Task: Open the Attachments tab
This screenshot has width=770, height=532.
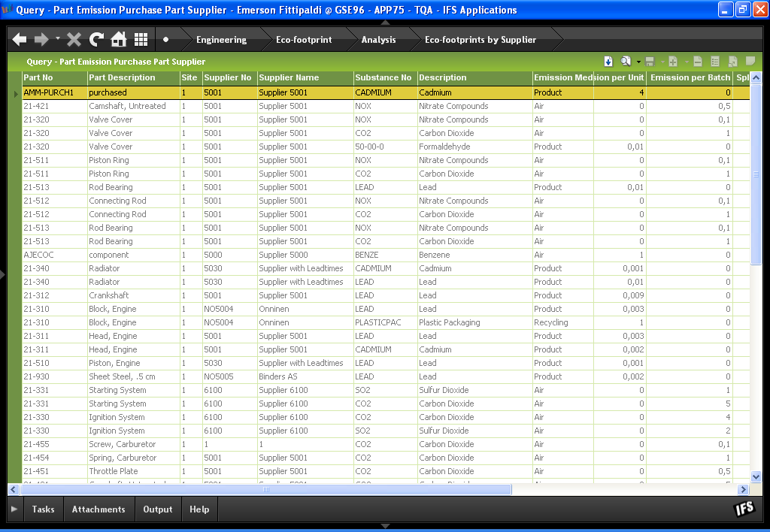Action: [99, 509]
